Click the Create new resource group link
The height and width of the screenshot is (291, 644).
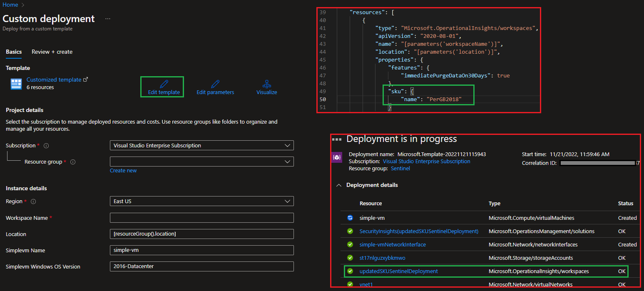(x=123, y=170)
